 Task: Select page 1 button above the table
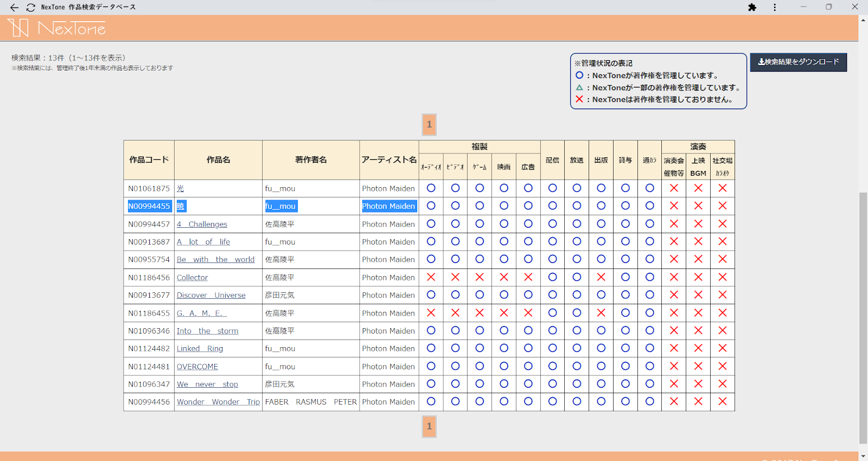coord(429,125)
